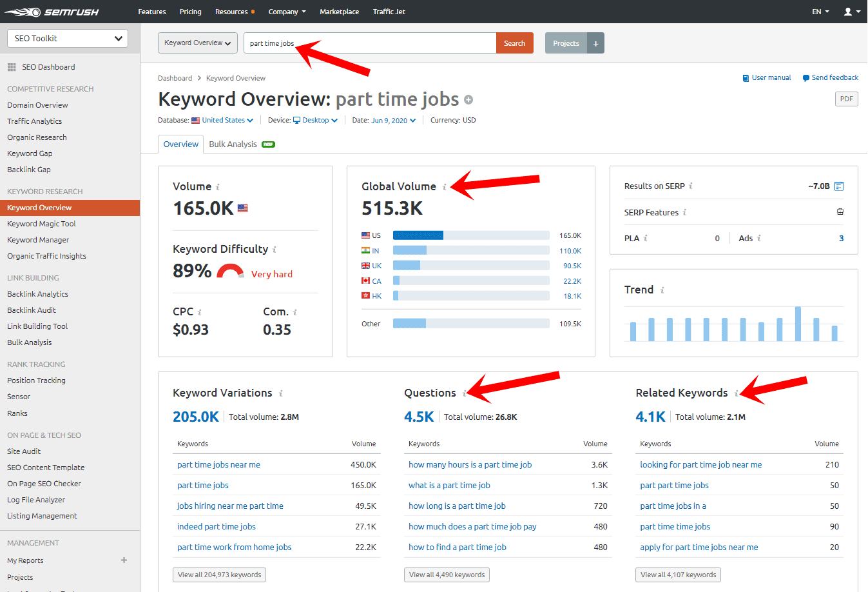Viewport: 868px width, 592px height.
Task: Open the date selector Jun 9, 2020
Action: [393, 121]
